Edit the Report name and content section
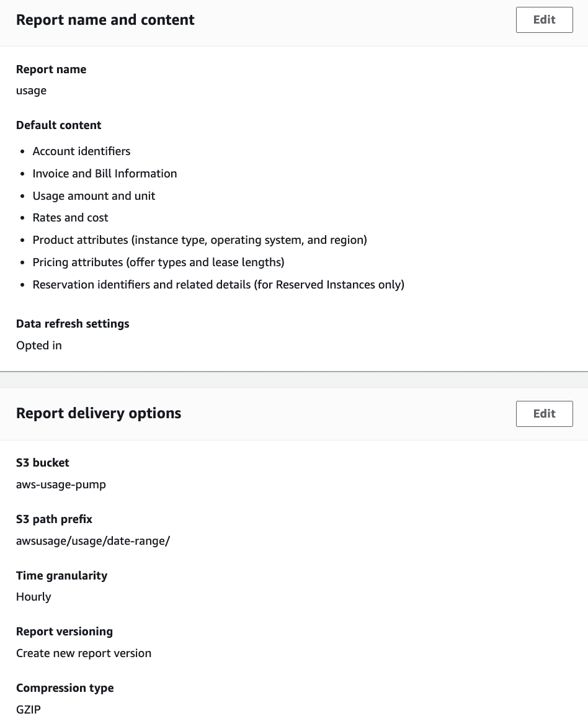The height and width of the screenshot is (721, 588). click(544, 20)
